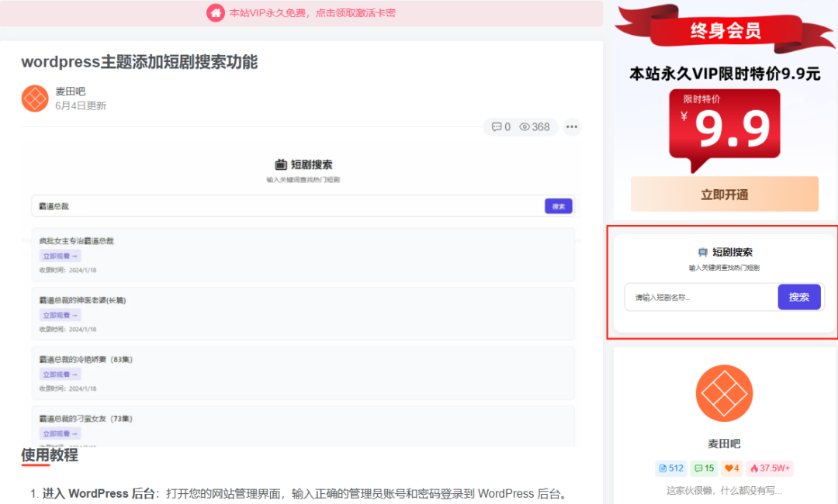The image size is (838, 504).
Task: Click the 本站永久VIP限时特价9.9元 headline
Action: [x=725, y=74]
